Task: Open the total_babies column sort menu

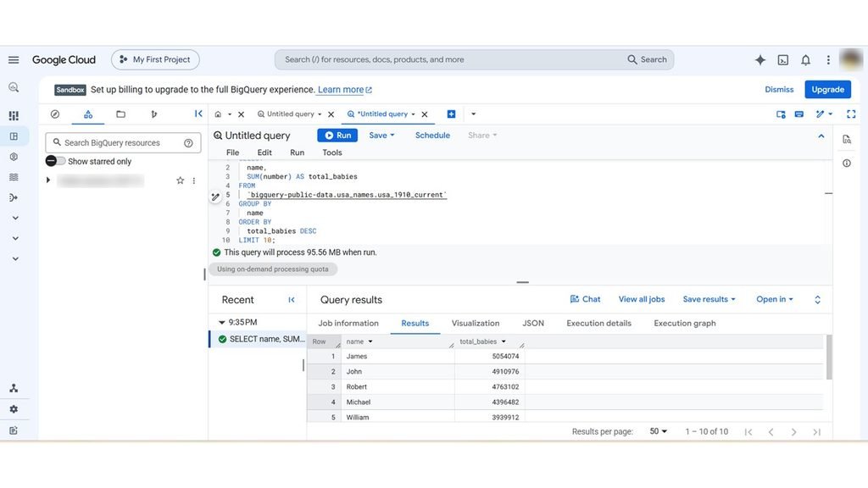Action: coord(504,341)
